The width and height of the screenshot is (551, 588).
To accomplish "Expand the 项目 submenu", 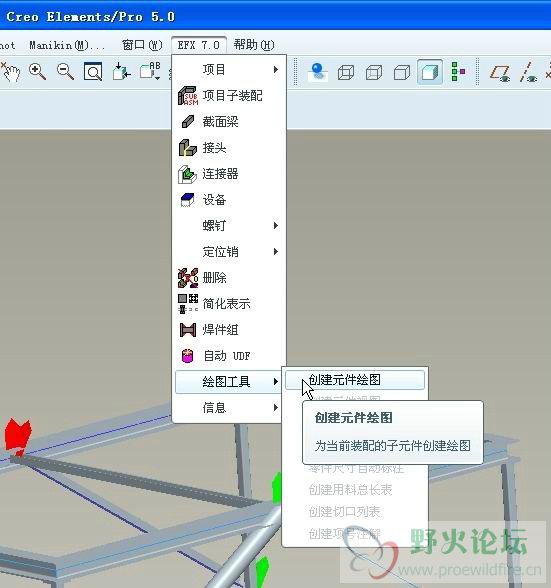I will [x=228, y=70].
